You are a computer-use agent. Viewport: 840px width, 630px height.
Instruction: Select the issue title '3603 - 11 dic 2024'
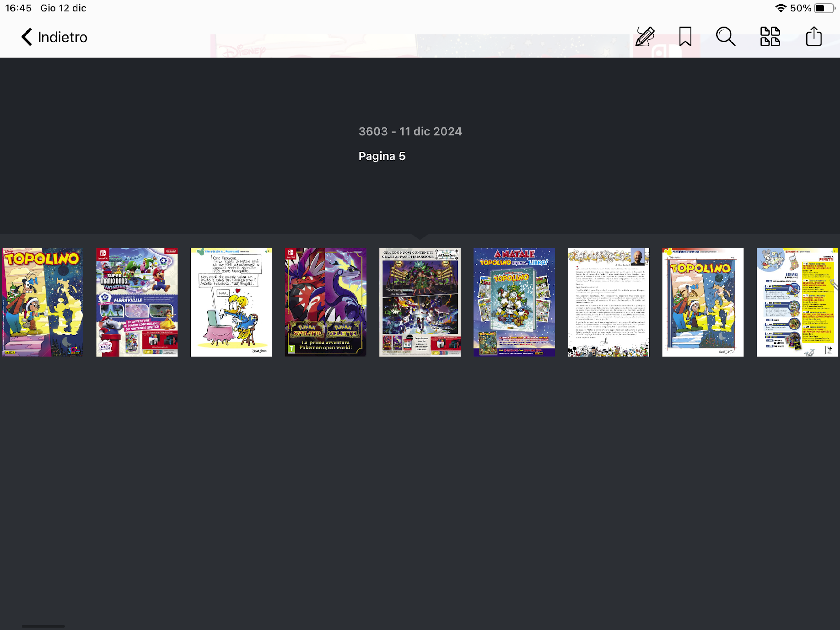coord(410,131)
